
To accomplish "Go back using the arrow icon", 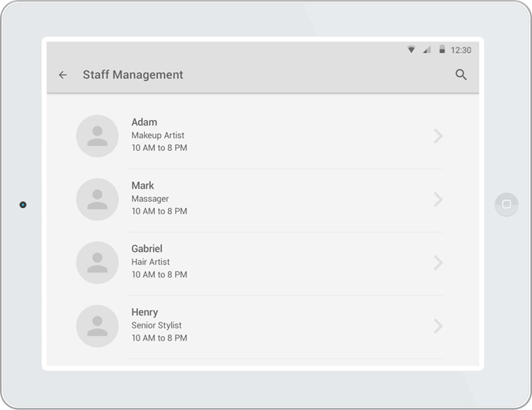I will [x=62, y=75].
